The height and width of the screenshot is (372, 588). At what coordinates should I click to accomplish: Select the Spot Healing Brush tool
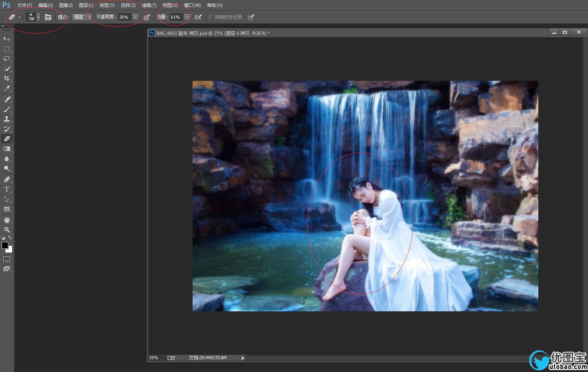tap(7, 99)
